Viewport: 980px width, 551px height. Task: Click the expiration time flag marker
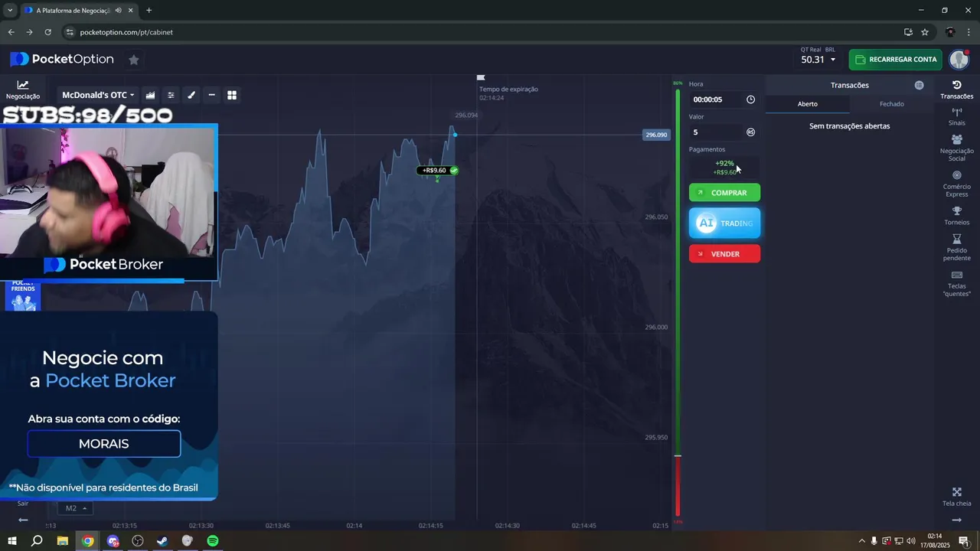coord(481,77)
